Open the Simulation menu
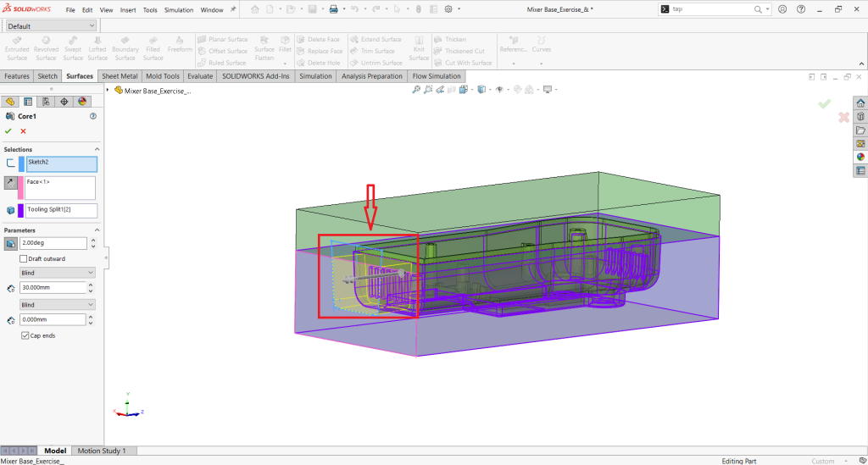Image resolution: width=868 pixels, height=465 pixels. click(x=178, y=10)
